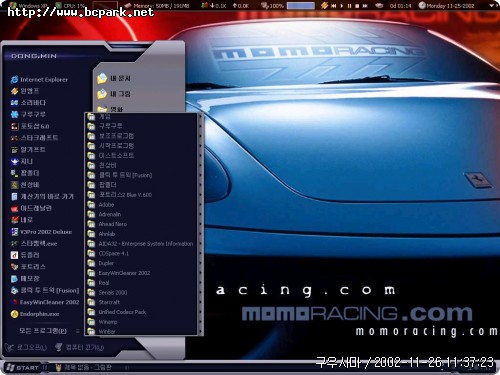
Task: Open the dropdown arrow at top bar right end
Action: pos(493,6)
